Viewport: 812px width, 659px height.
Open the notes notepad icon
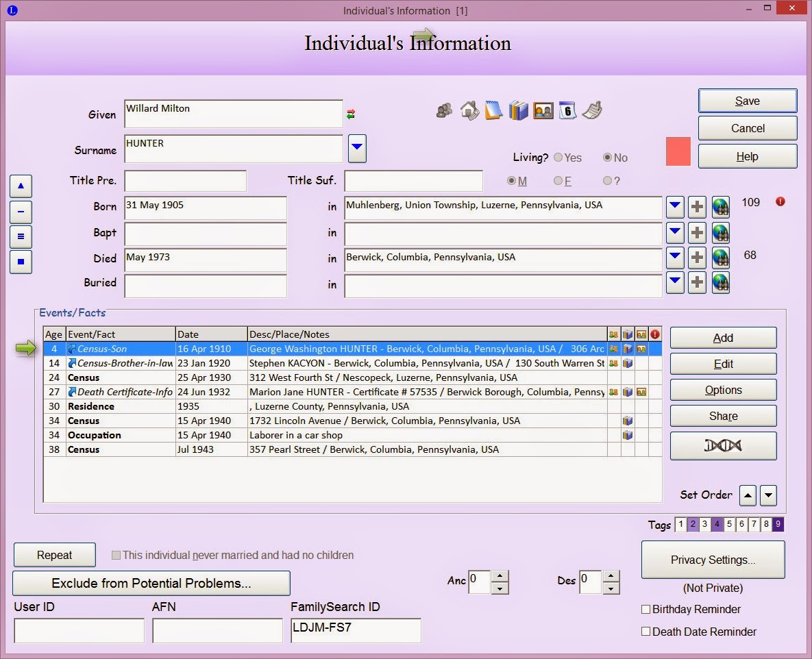(x=494, y=110)
